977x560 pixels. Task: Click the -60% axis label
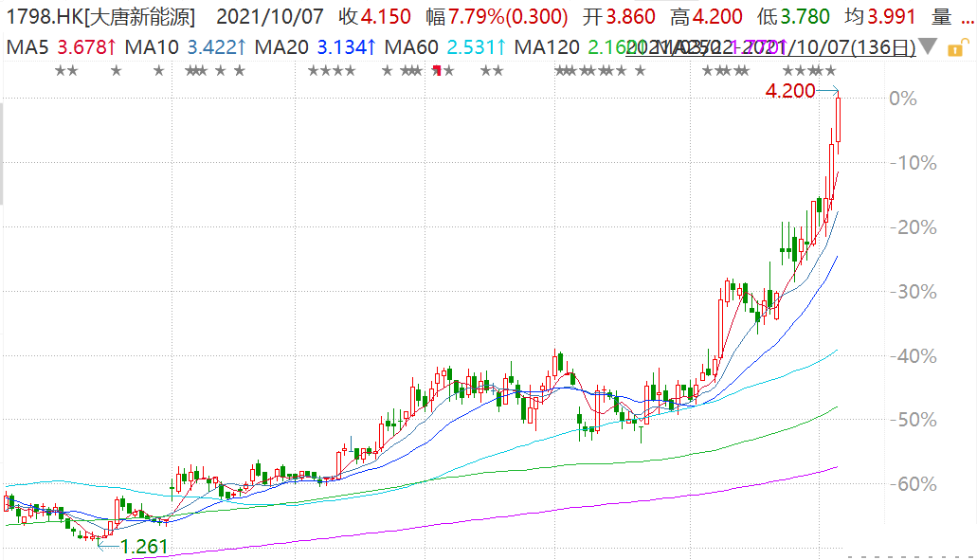click(x=914, y=484)
